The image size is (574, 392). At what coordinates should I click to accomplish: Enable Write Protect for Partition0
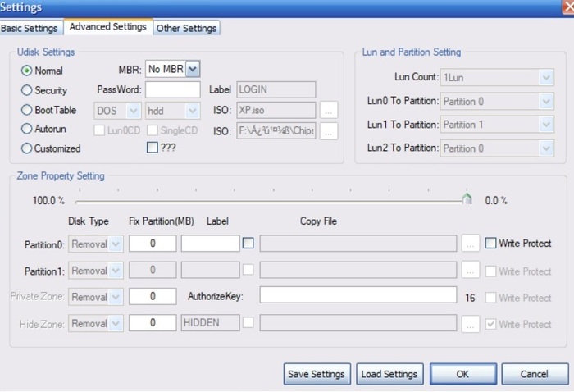point(491,244)
